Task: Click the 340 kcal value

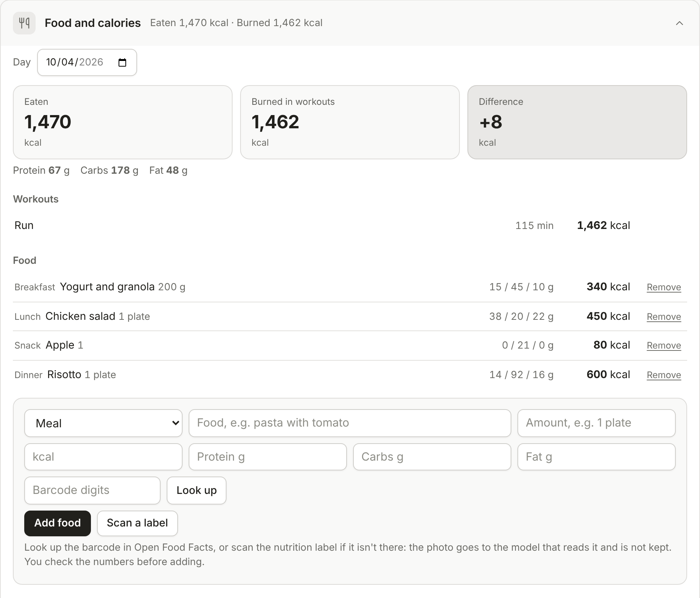Action: pyautogui.click(x=608, y=287)
